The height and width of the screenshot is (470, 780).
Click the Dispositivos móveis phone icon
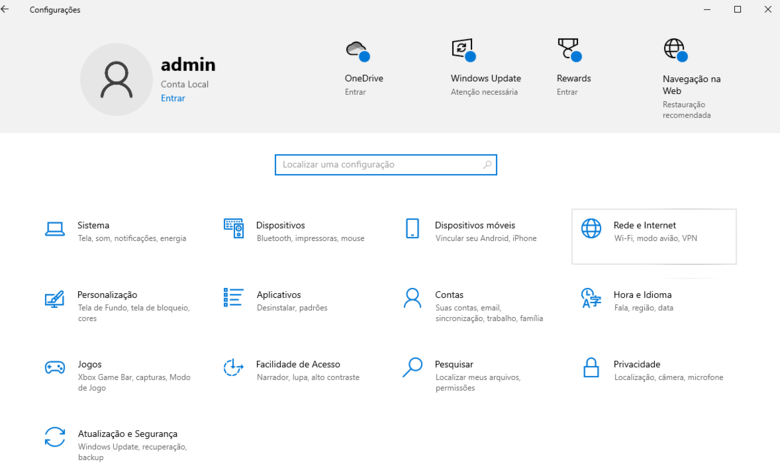412,229
